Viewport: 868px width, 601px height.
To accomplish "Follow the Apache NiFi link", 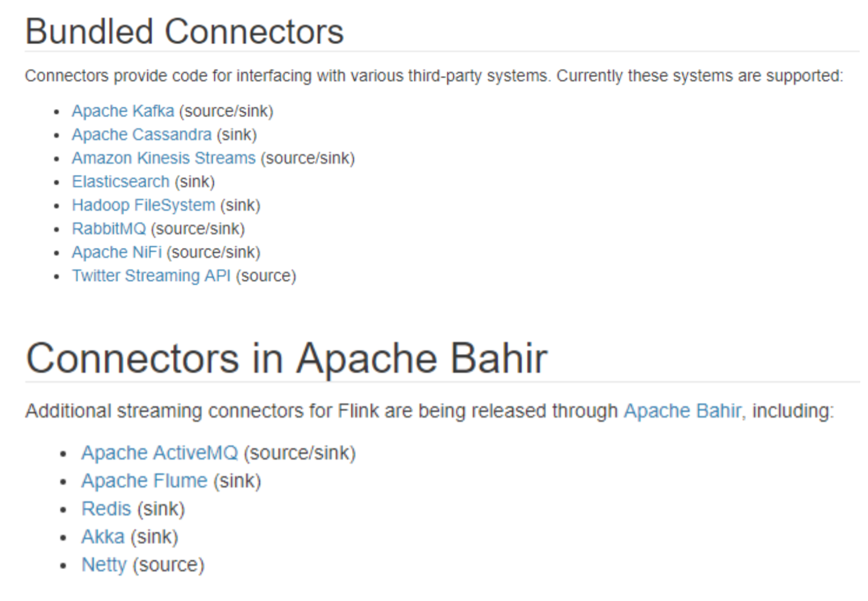I will tap(117, 252).
